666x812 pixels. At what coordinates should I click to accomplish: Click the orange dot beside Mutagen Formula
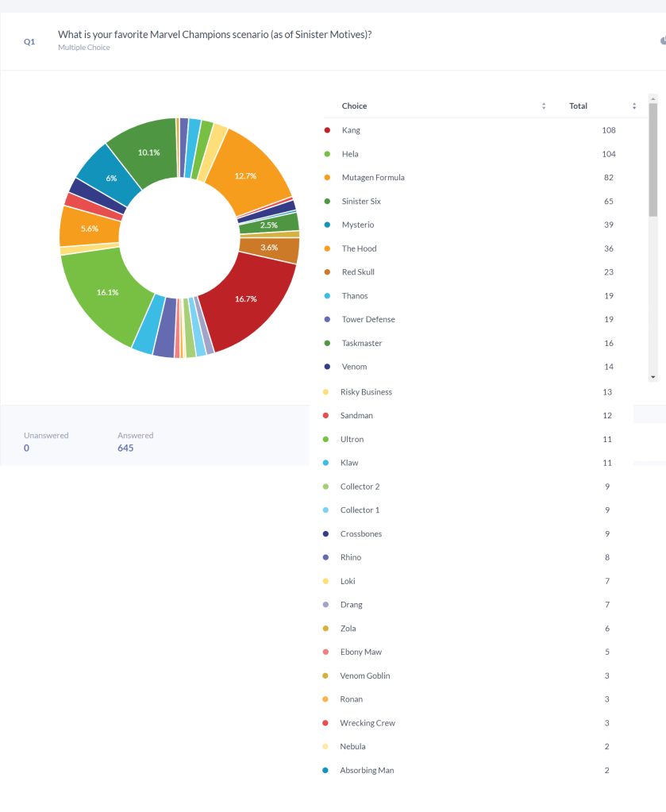pos(327,178)
